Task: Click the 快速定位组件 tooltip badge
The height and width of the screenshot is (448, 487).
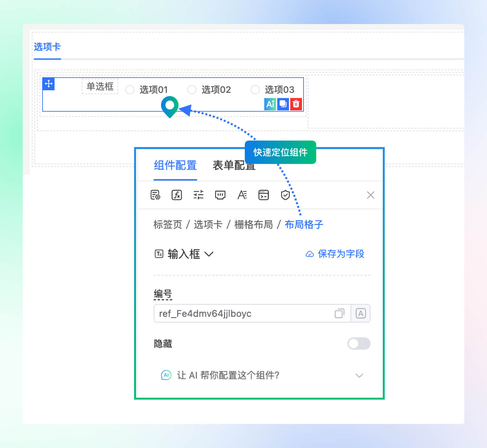Action: coord(280,152)
